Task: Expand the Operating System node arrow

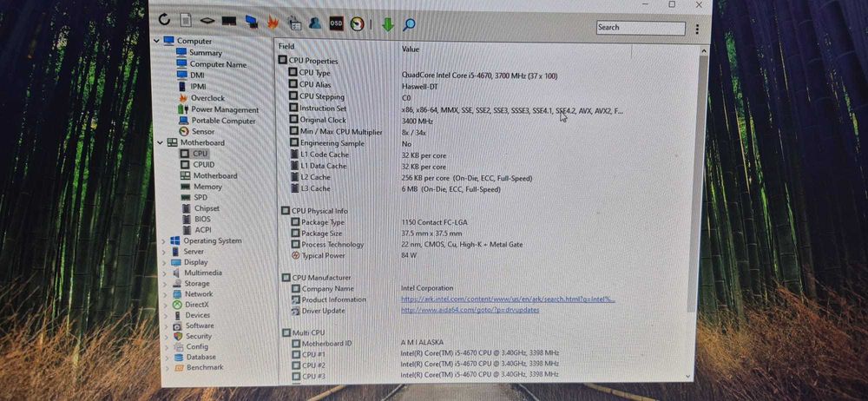Action: point(164,241)
